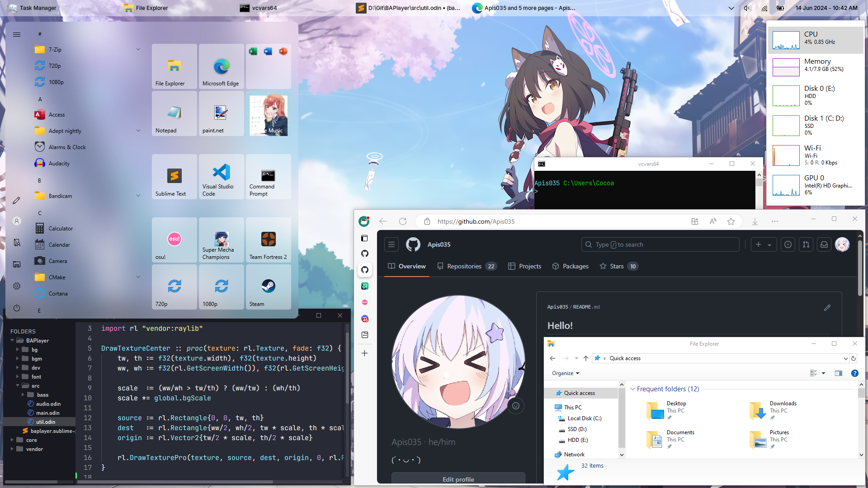Click the Edit profile button
Image resolution: width=868 pixels, height=488 pixels.
pos(458,479)
